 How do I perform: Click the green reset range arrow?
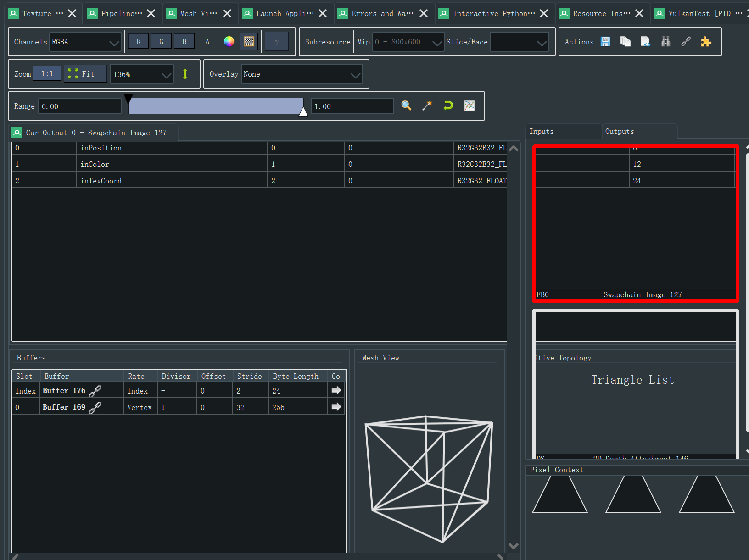[448, 105]
